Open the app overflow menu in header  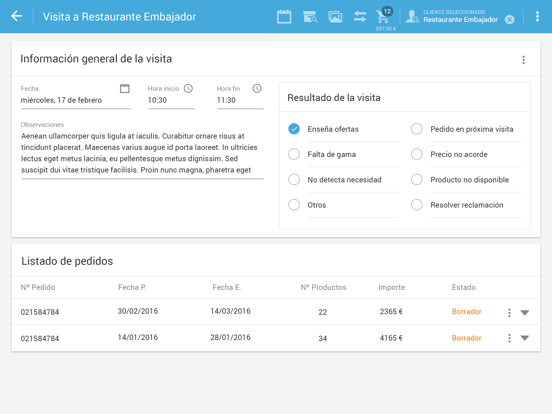(x=537, y=17)
